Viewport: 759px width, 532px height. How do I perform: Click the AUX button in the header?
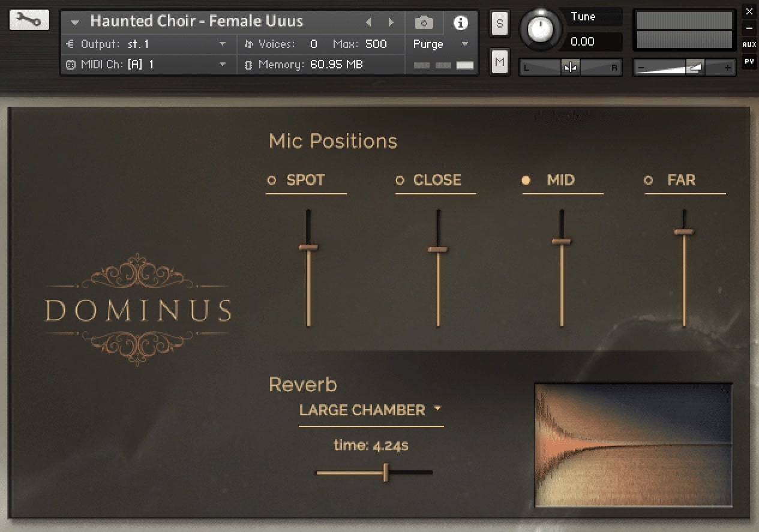749,43
